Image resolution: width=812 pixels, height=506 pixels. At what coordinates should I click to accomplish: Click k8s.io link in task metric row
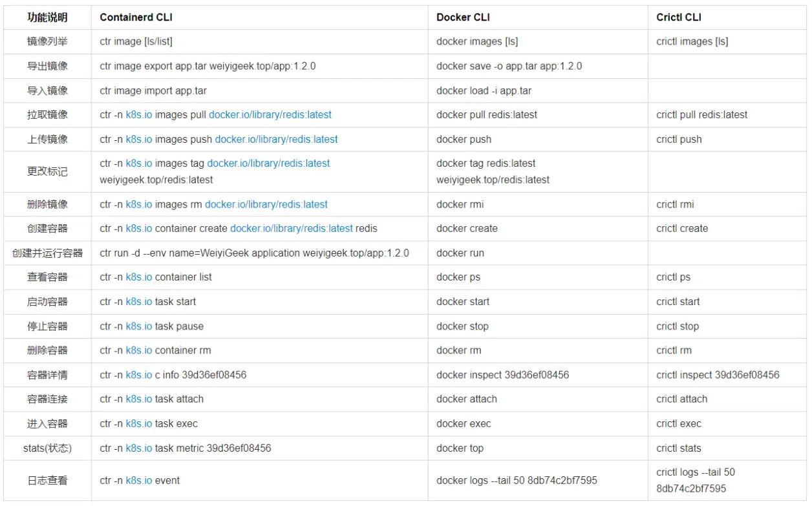(x=139, y=448)
